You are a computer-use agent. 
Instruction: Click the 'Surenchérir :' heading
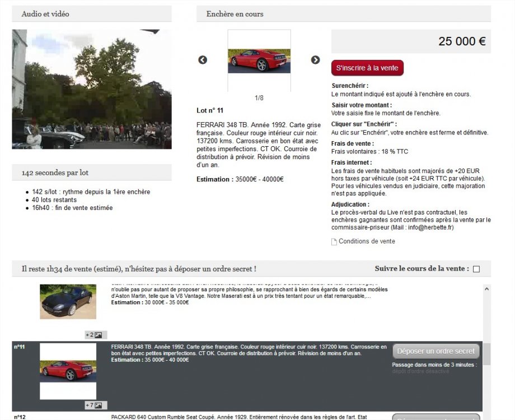(350, 86)
